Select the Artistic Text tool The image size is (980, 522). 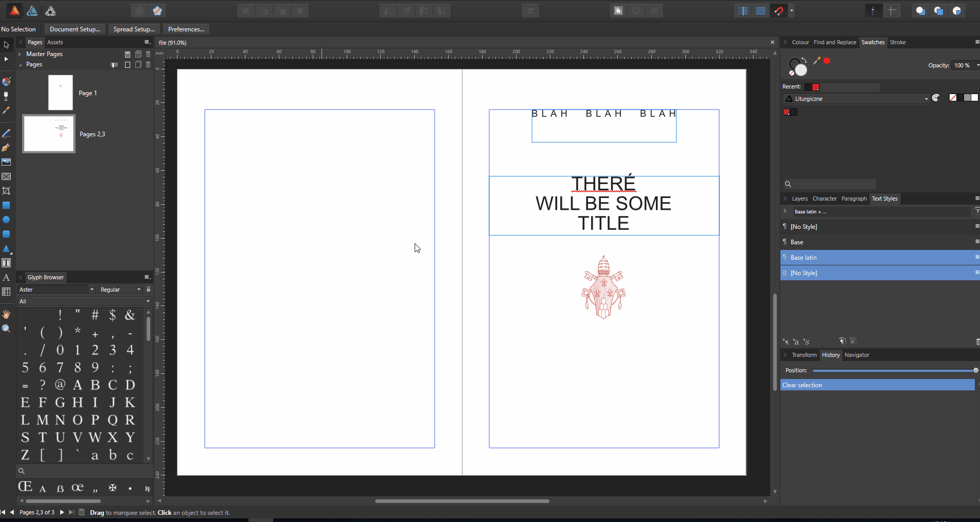pyautogui.click(x=6, y=277)
